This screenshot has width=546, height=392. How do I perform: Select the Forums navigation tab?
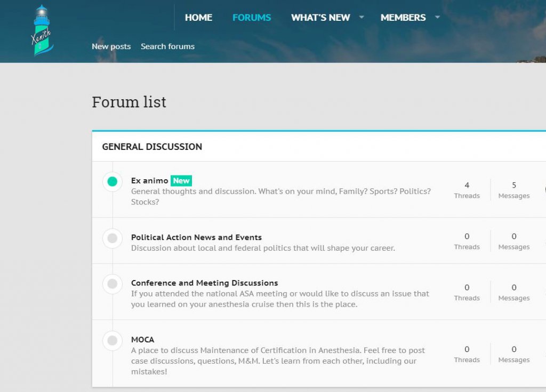pos(252,18)
